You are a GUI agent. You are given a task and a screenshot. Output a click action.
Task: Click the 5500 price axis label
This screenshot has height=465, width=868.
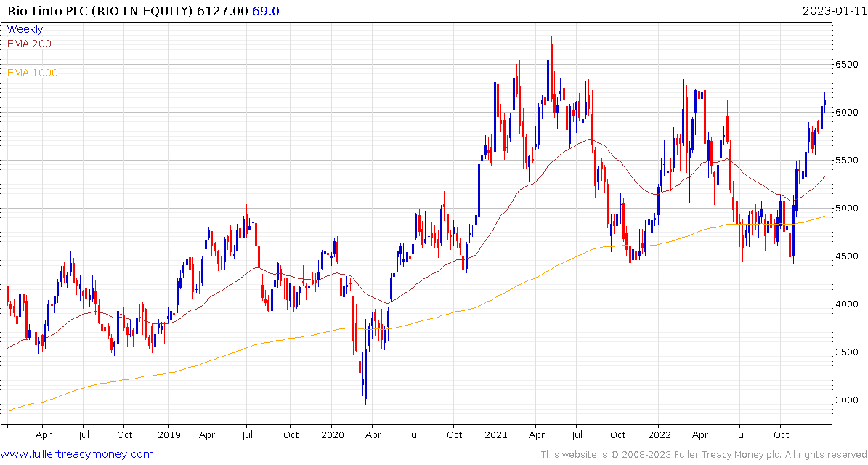(x=847, y=161)
